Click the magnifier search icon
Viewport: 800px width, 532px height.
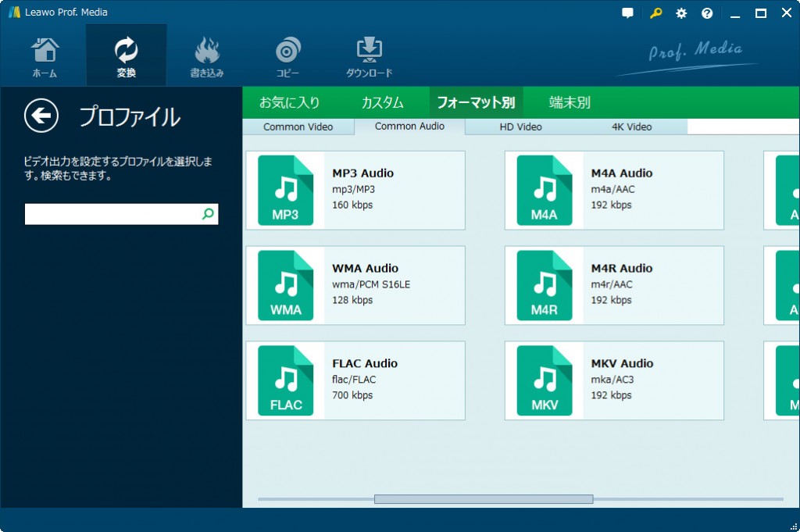[208, 214]
